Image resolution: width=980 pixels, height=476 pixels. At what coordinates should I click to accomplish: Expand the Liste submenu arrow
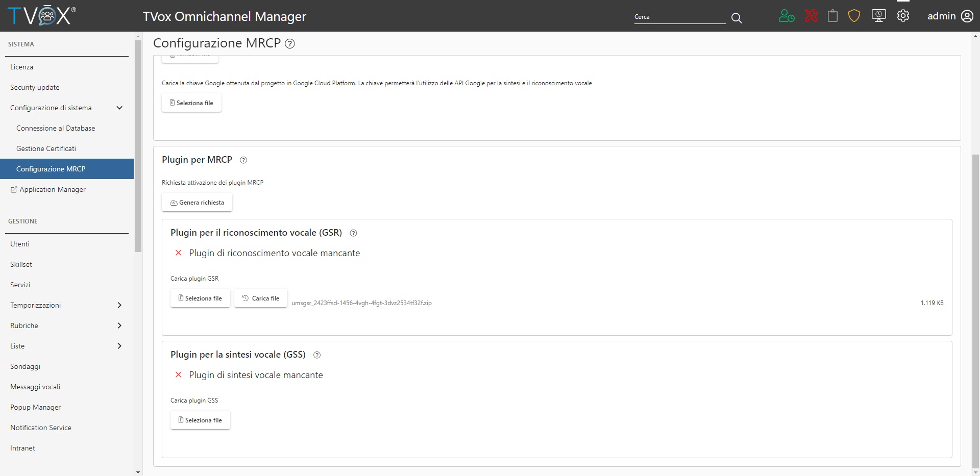pyautogui.click(x=119, y=346)
